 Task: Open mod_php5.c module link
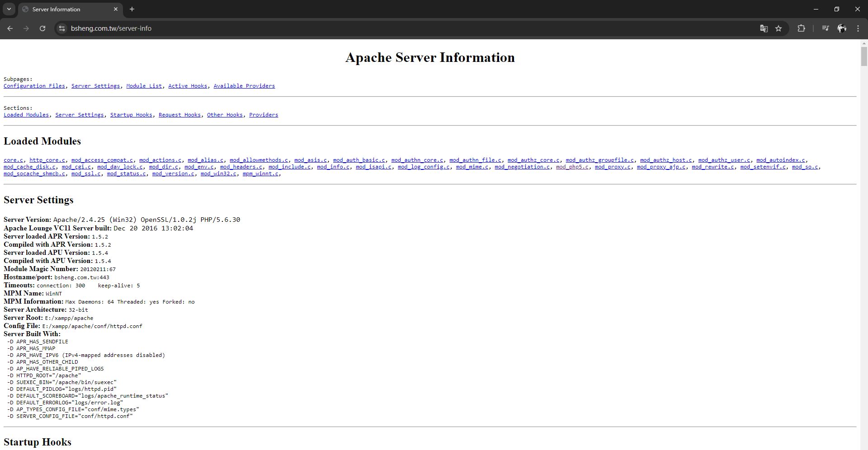pos(572,167)
